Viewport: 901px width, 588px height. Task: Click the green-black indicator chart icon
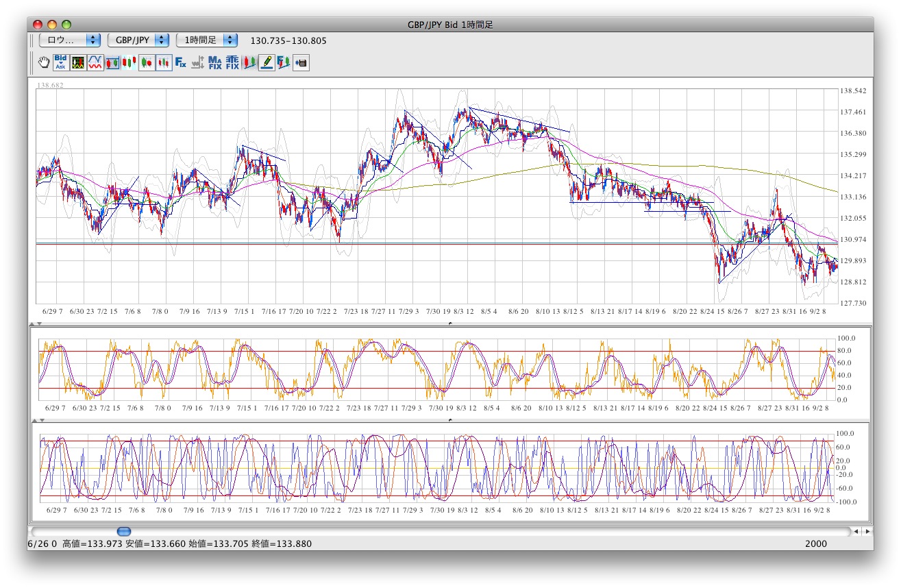[x=78, y=62]
